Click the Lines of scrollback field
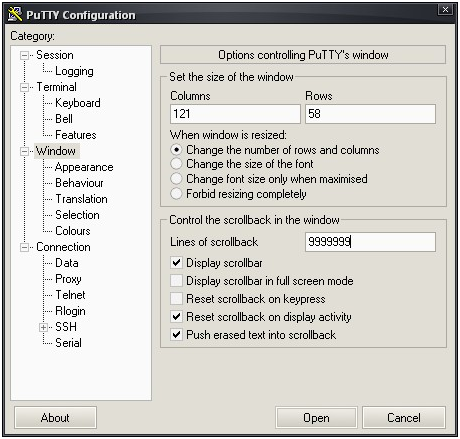Viewport: 460px width, 439px height. tap(370, 242)
